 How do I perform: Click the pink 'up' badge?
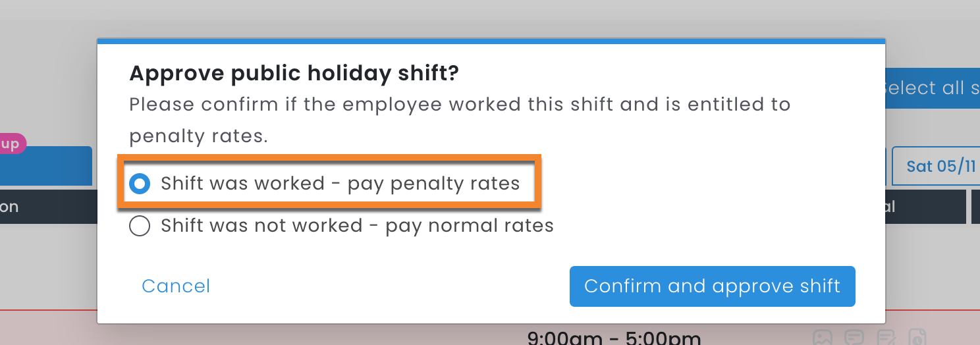point(11,144)
